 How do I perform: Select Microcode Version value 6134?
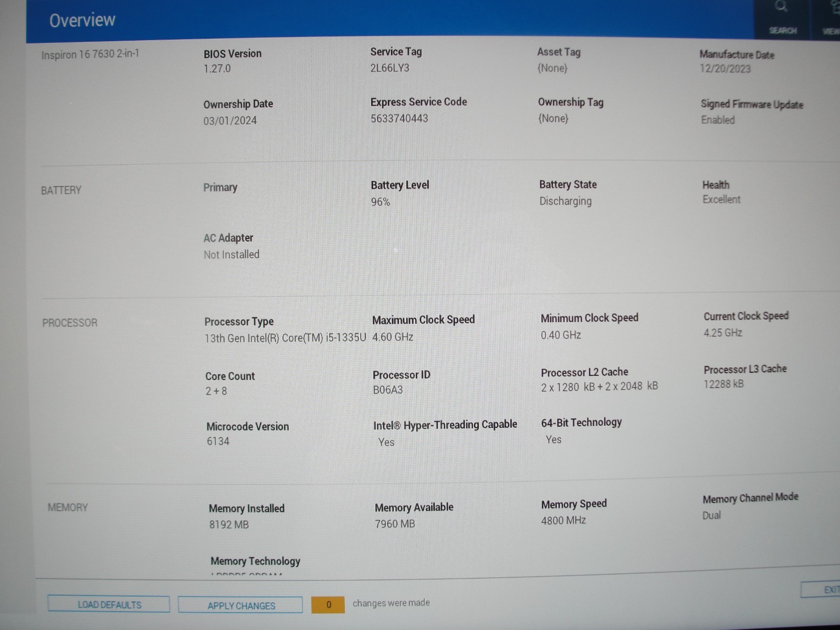[218, 442]
